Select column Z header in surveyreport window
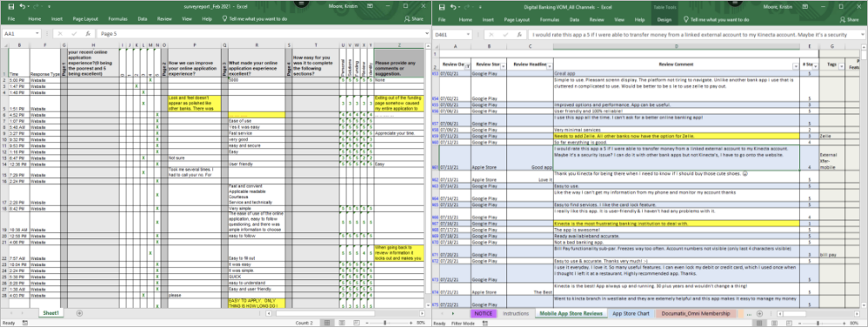Viewport: 868px width, 328px height. [399, 45]
